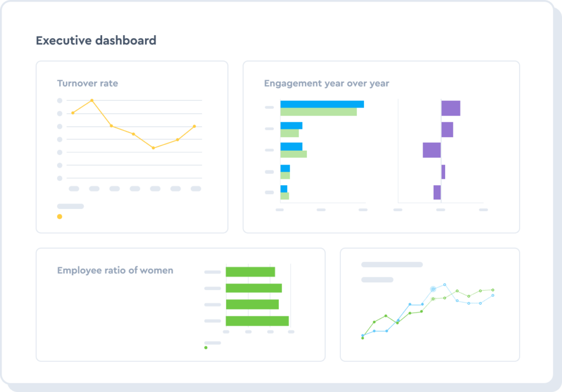Select the green legend dot under Employee ratio chart
Viewport: 562px width, 392px height.
coord(206,348)
